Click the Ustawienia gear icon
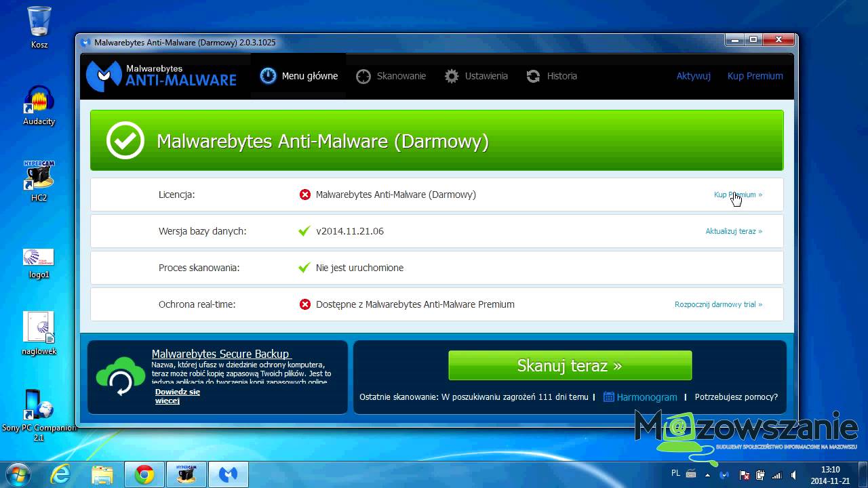Image resolution: width=868 pixels, height=488 pixels. coord(452,76)
